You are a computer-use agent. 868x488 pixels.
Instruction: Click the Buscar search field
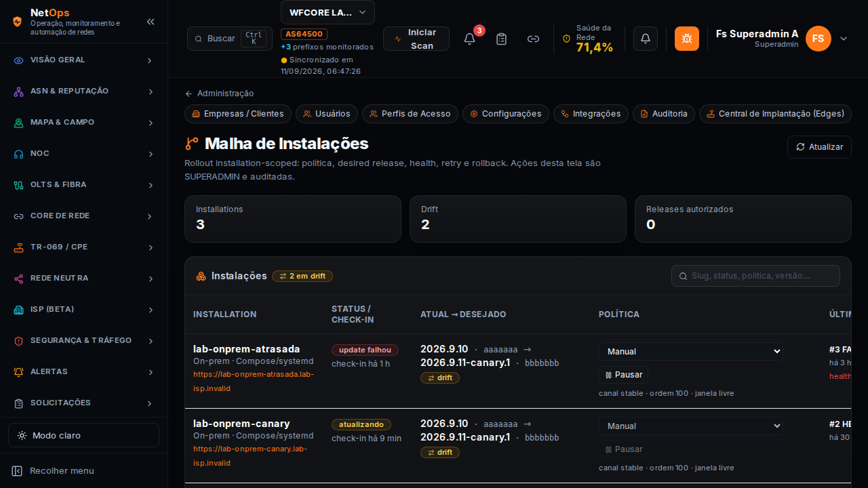(229, 39)
